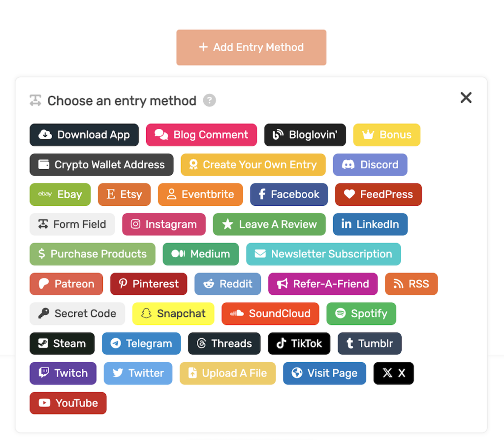Dismiss the entry method picker
Image resolution: width=504 pixels, height=440 pixels.
pyautogui.click(x=466, y=97)
